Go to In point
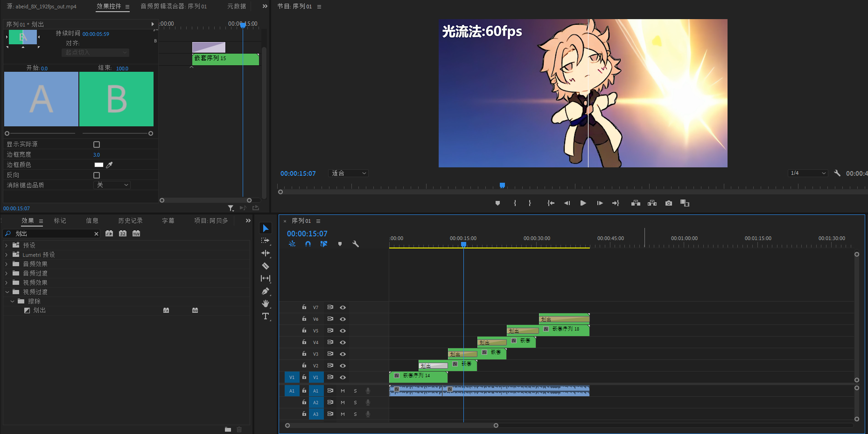 point(551,203)
